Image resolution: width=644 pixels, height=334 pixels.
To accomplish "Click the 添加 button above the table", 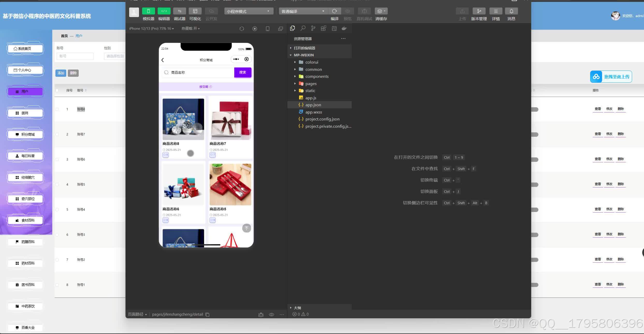I will pos(61,73).
